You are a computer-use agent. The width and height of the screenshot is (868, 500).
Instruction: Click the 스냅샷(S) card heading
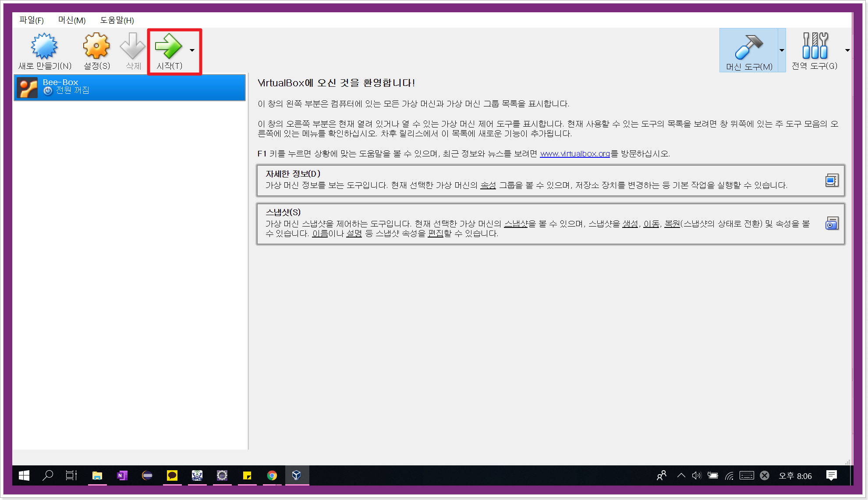pyautogui.click(x=283, y=213)
